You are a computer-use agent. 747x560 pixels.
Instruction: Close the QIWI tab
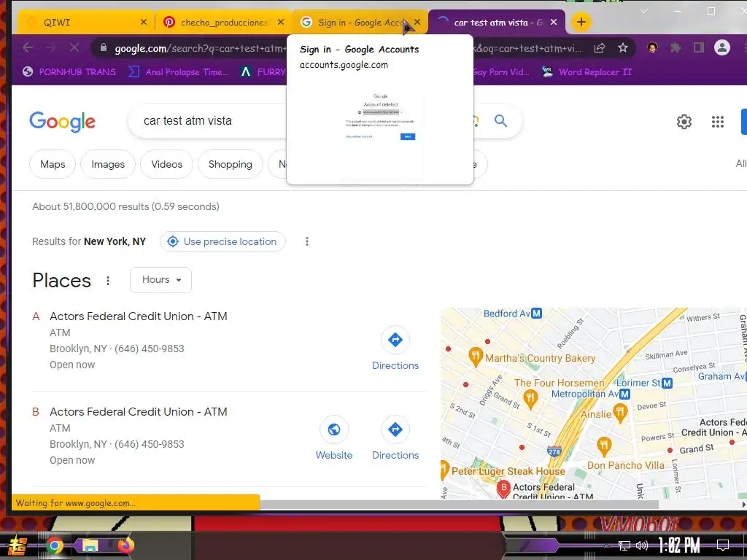(x=144, y=22)
